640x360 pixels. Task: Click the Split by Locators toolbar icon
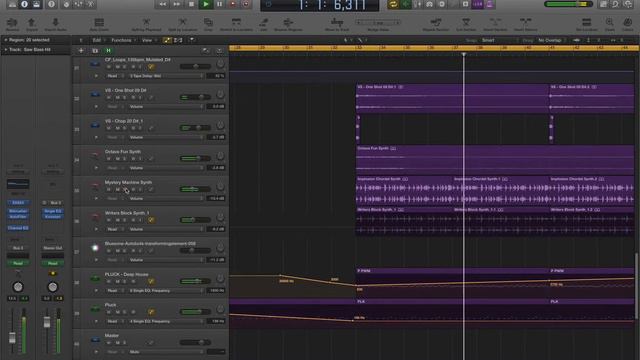(182, 24)
